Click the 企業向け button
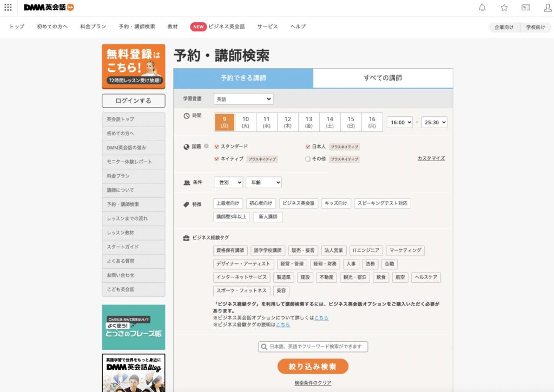The width and height of the screenshot is (554, 392). (x=504, y=27)
